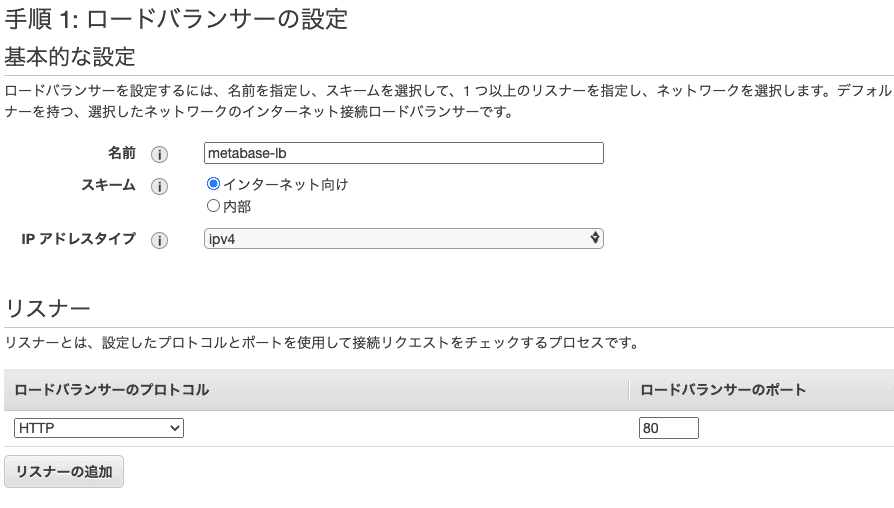Click the スキーム field label

108,185
